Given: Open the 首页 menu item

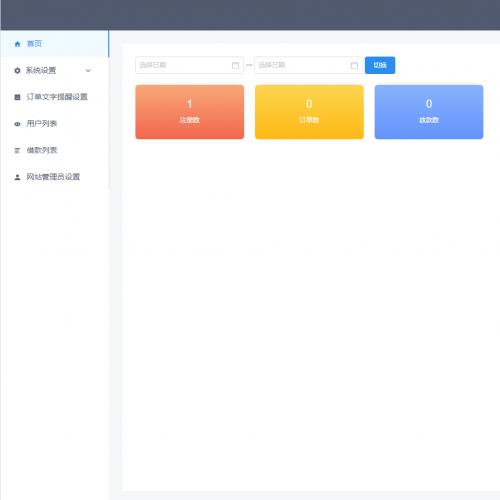Looking at the screenshot, I should point(55,44).
